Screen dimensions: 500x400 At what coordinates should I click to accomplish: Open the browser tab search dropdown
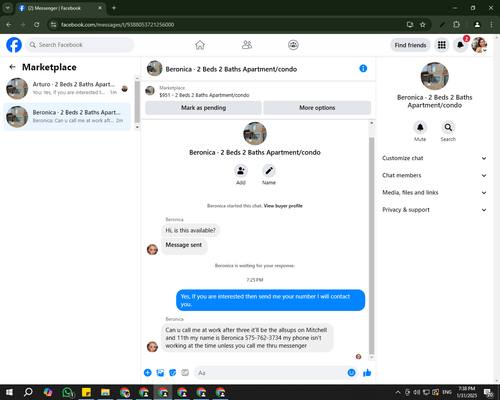pos(7,8)
